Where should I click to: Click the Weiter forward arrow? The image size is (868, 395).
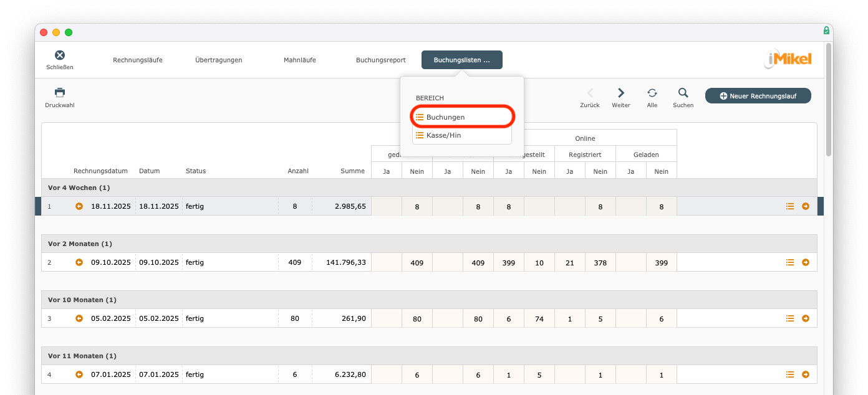[621, 93]
